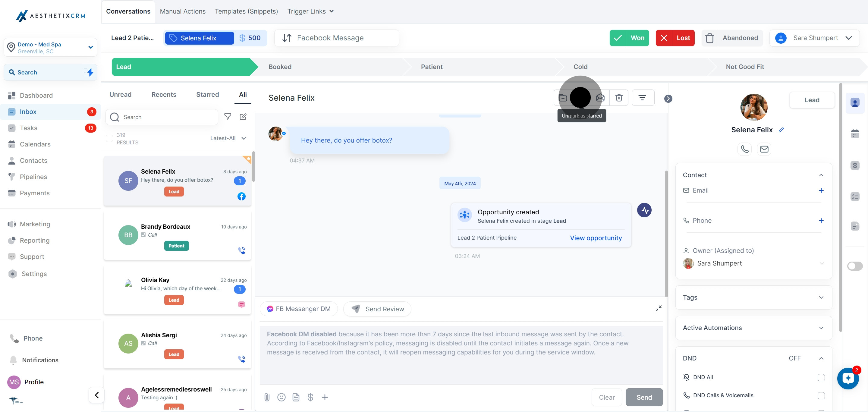Click the compose new message icon
The height and width of the screenshot is (412, 868).
pos(243,117)
